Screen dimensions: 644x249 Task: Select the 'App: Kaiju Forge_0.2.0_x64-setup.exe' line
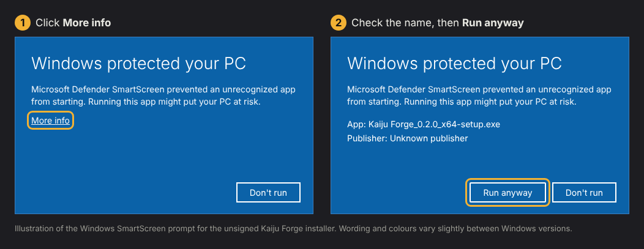[424, 124]
